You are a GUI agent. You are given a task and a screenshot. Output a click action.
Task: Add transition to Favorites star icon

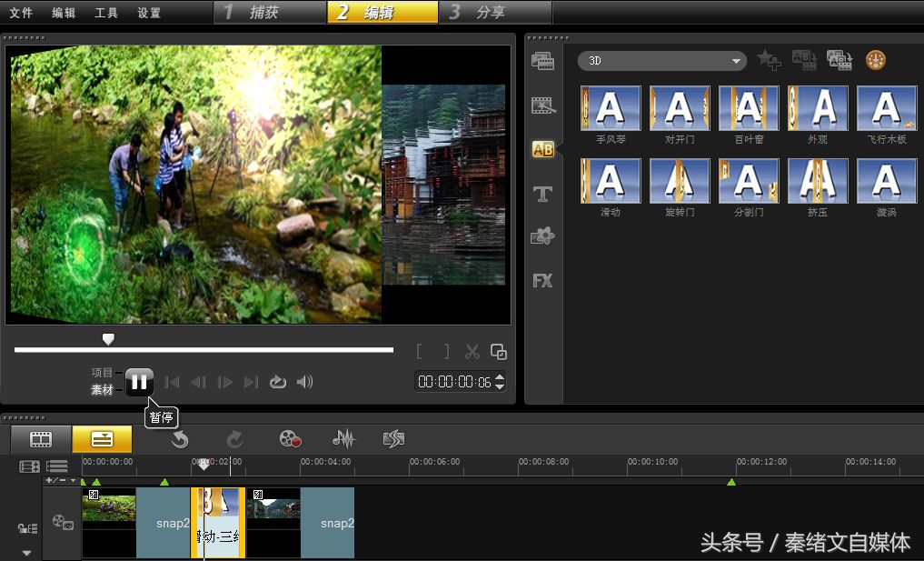(769, 61)
